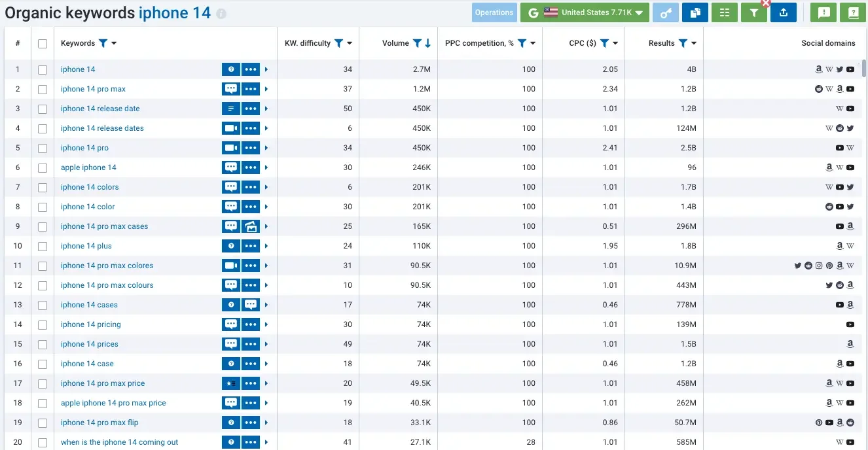Open the CPC ($) column dropdown arrow

[x=615, y=43]
